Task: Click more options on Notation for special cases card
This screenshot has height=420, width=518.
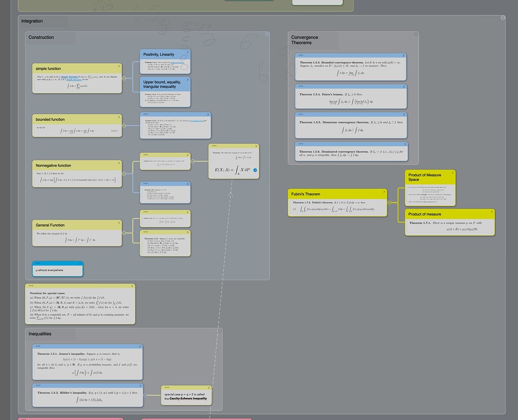Action: coord(31,285)
